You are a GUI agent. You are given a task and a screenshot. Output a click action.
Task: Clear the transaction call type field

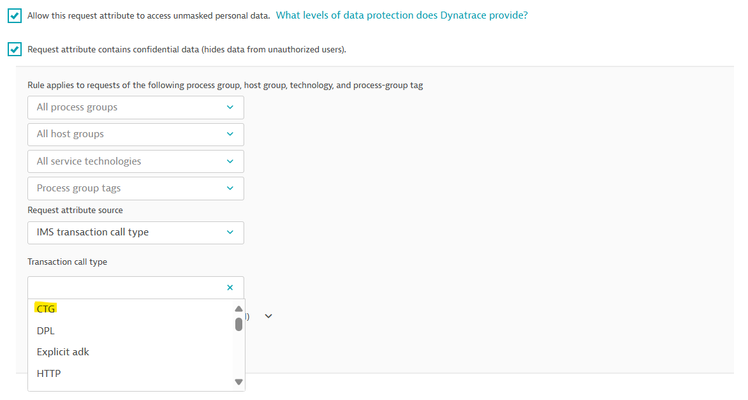(230, 288)
